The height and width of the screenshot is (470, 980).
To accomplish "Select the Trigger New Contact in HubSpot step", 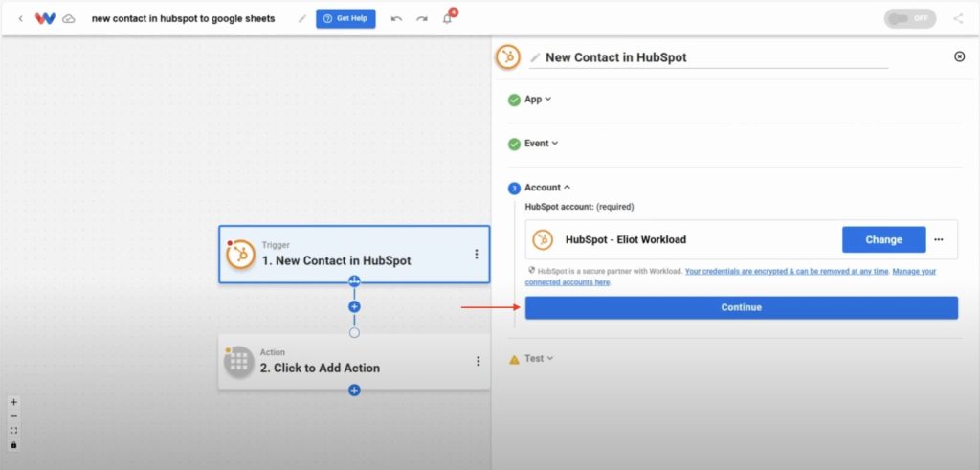I will point(354,255).
